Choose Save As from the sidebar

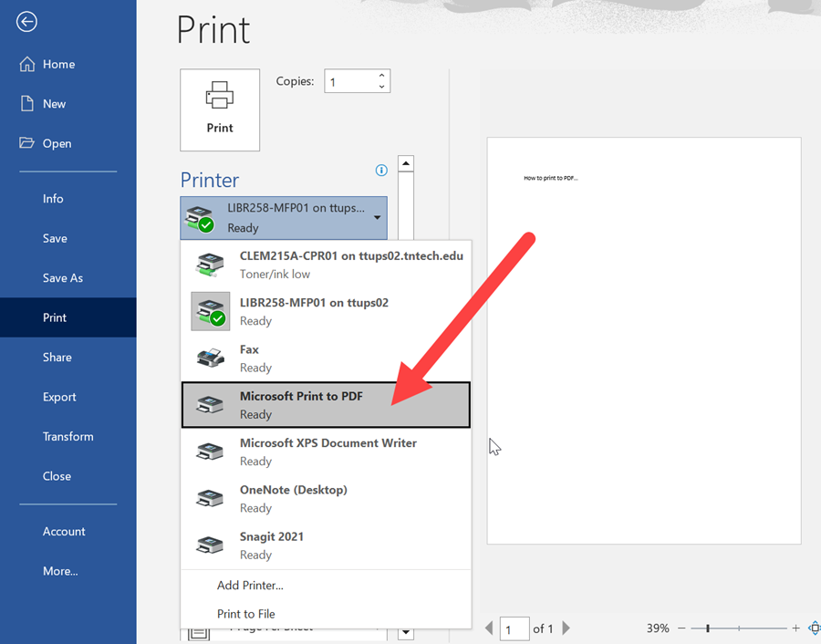coord(68,278)
